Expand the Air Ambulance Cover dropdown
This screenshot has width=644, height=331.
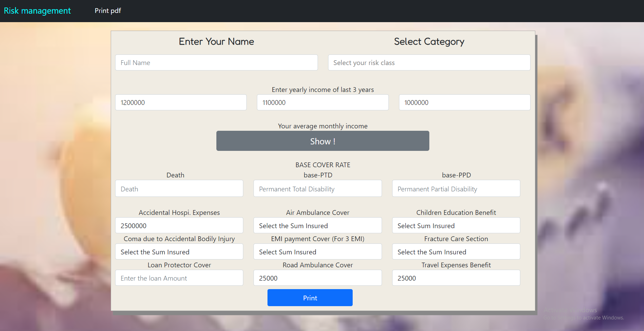coord(317,225)
